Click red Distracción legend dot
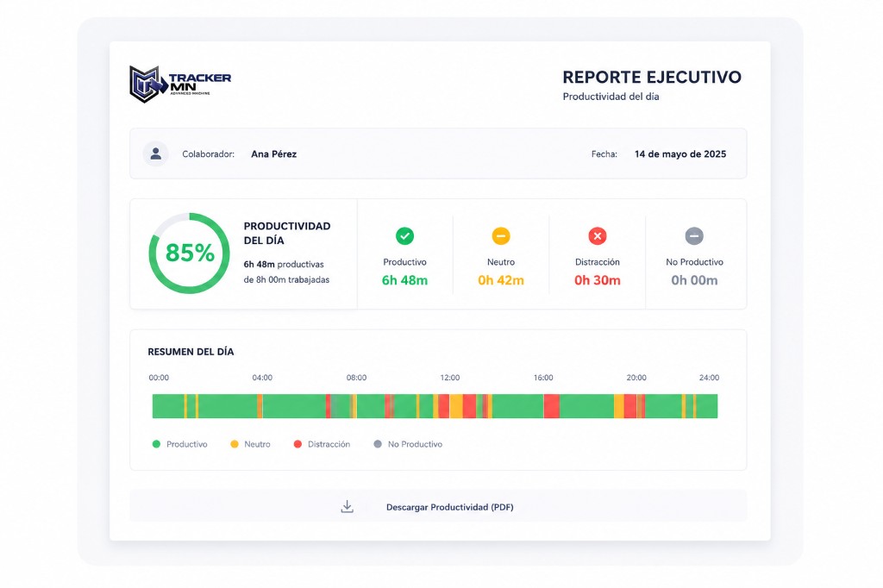Viewport: 883px width, 588px height. [297, 444]
